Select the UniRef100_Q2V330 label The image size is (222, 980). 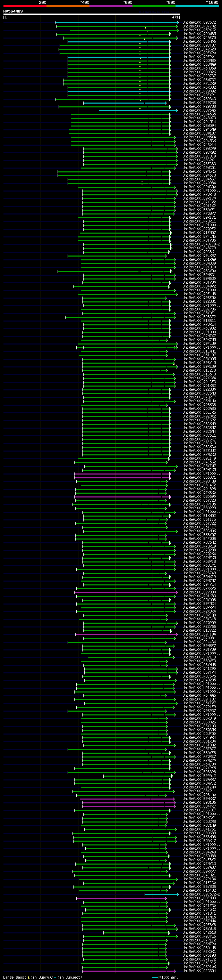tap(199, 592)
